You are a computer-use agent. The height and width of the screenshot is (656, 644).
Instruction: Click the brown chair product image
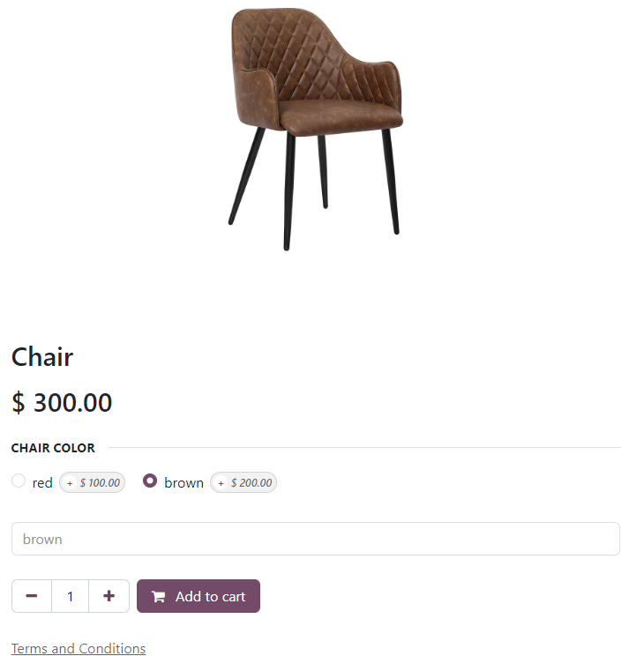[316, 129]
